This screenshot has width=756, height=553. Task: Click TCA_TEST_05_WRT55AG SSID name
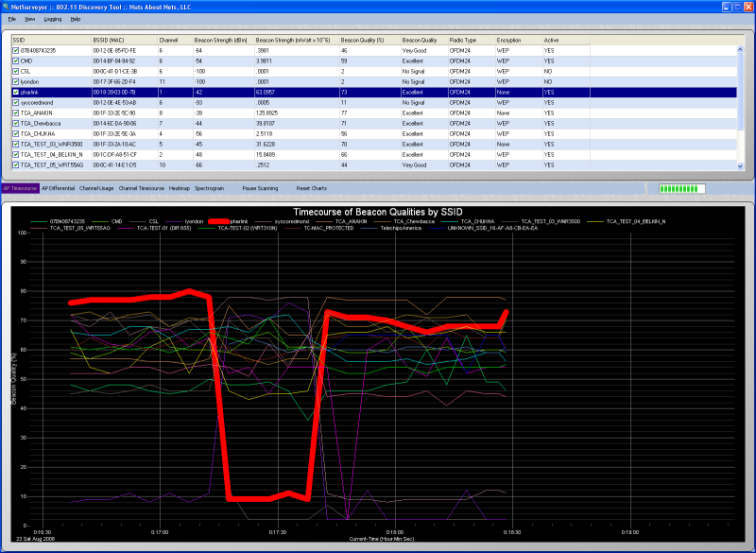click(52, 164)
